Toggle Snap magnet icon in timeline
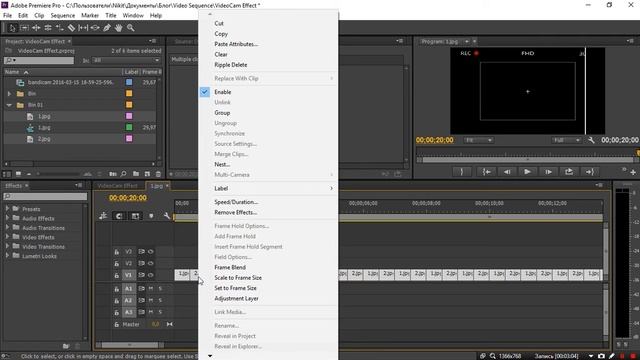Image resolution: width=640 pixels, height=360 pixels. pos(119,216)
